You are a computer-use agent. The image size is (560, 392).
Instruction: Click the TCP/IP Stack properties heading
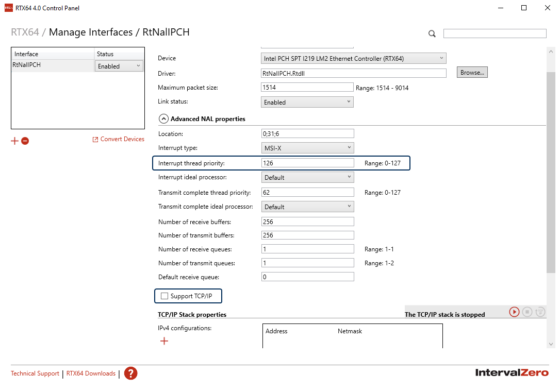[x=192, y=315]
